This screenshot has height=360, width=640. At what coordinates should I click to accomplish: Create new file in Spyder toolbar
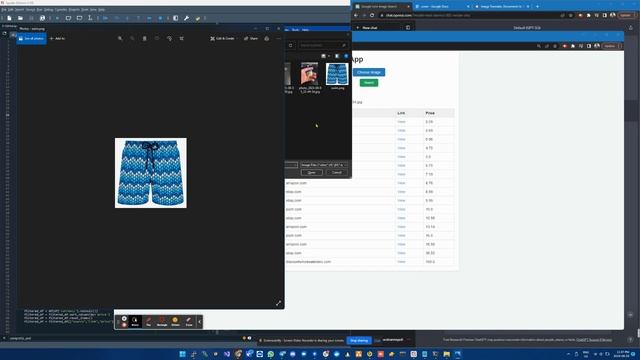tap(9, 18)
